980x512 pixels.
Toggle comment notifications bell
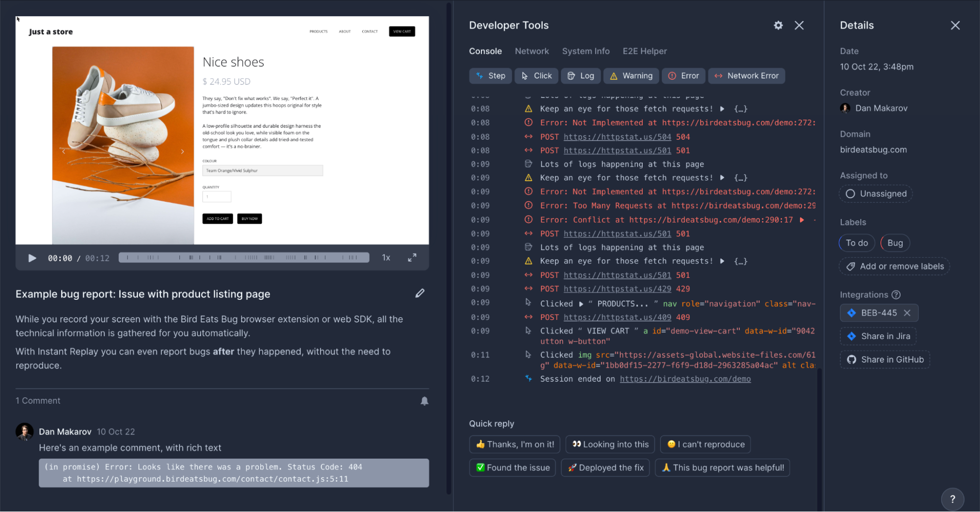425,401
